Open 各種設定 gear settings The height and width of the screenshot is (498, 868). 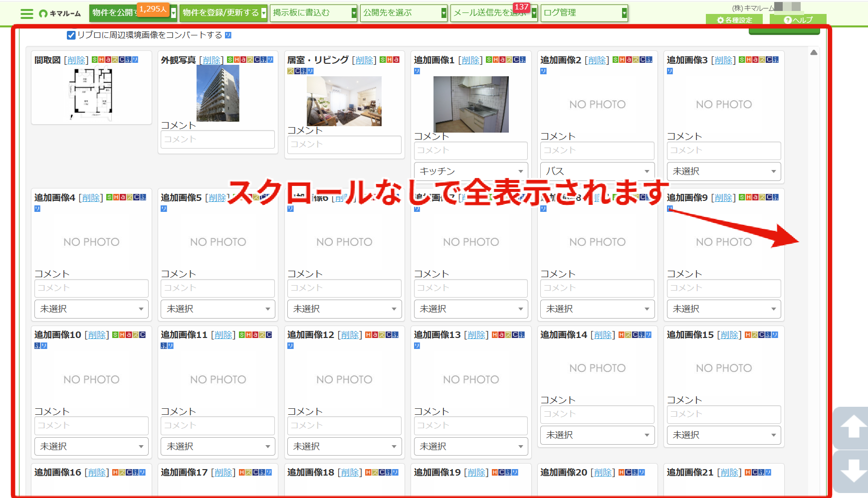point(734,20)
